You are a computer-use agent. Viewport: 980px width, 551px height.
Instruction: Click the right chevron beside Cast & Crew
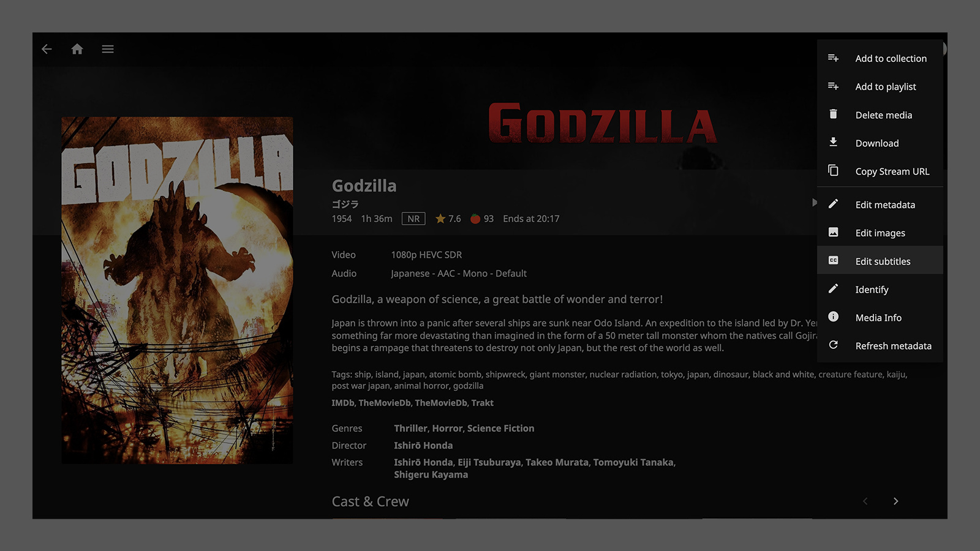895,501
